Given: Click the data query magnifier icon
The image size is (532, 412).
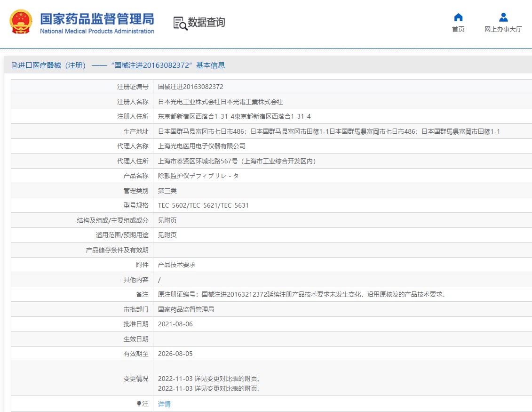Looking at the screenshot, I should [180, 23].
